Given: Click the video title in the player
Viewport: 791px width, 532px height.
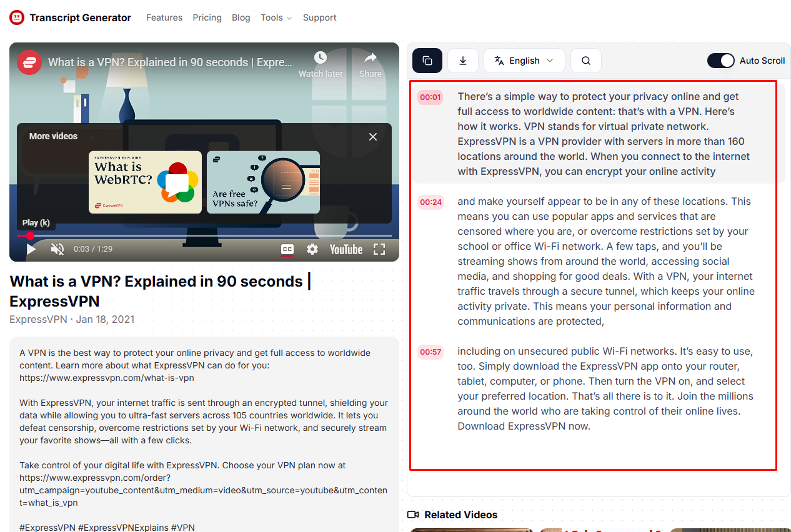Looking at the screenshot, I should pyautogui.click(x=170, y=62).
